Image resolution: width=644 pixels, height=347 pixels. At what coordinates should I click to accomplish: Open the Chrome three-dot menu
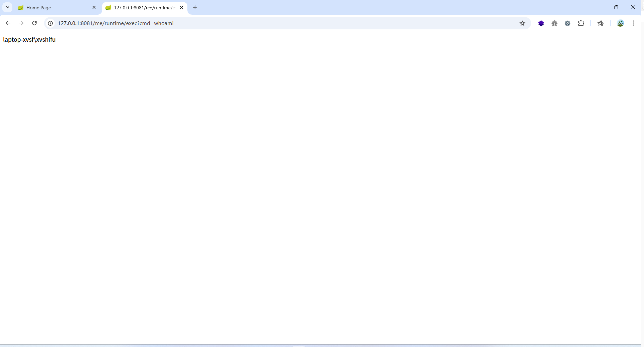[x=633, y=23]
